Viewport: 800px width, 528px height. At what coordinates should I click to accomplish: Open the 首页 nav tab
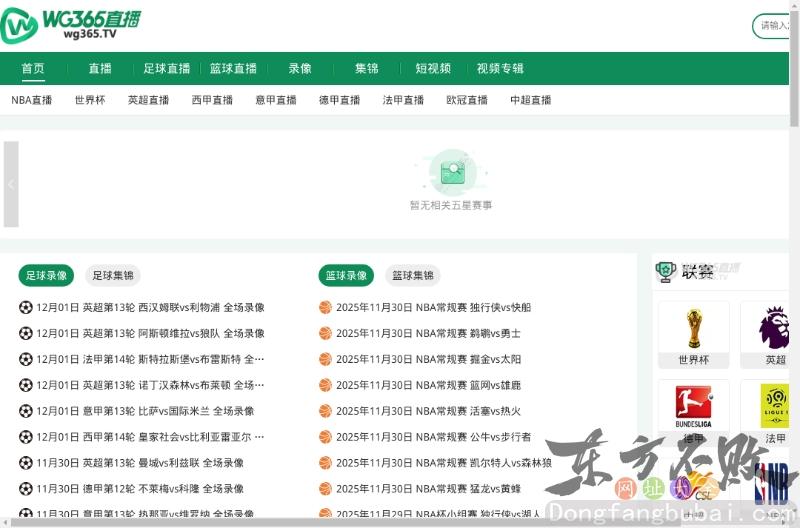point(33,68)
